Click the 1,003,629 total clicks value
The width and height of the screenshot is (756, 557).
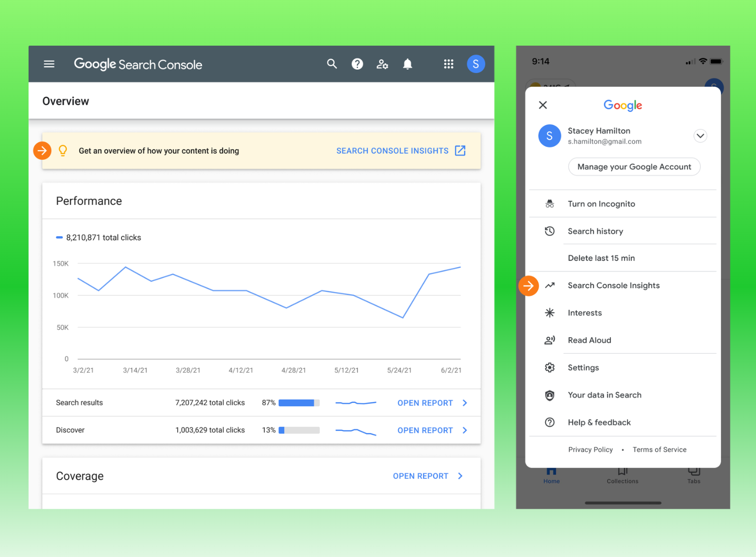coord(210,430)
